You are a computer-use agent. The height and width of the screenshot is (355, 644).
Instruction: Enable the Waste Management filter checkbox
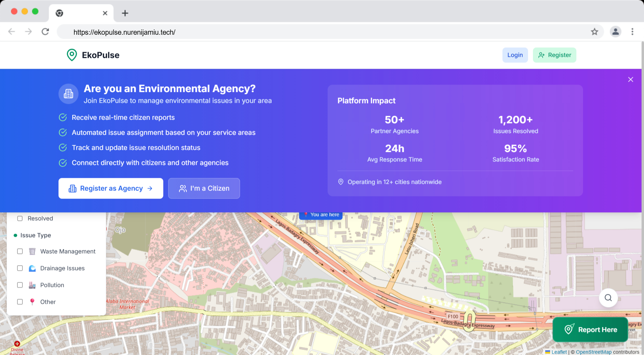click(20, 252)
